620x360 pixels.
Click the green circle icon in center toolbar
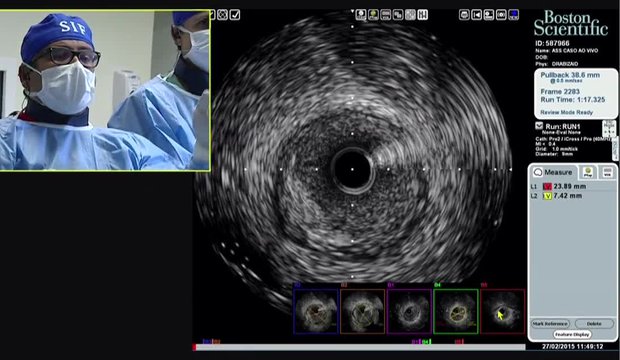pos(373,15)
